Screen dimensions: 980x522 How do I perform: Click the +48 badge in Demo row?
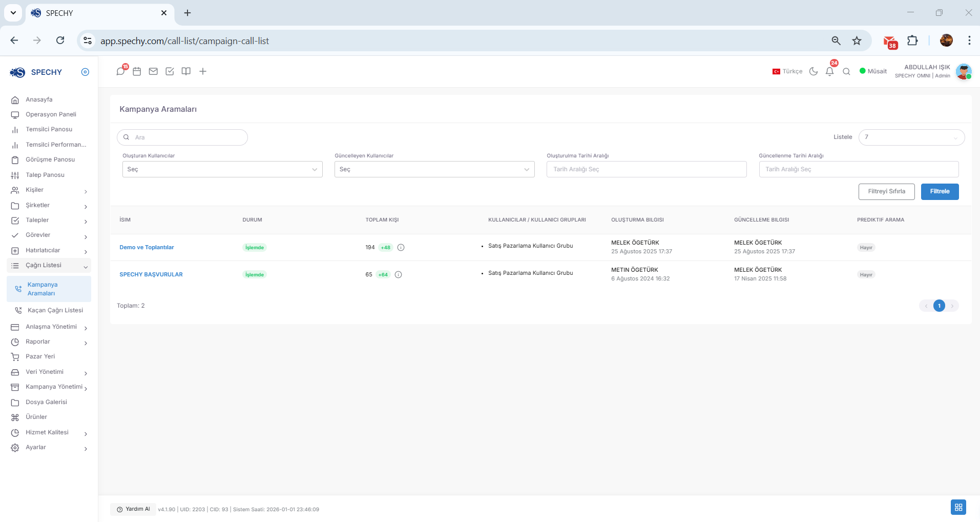(x=386, y=247)
